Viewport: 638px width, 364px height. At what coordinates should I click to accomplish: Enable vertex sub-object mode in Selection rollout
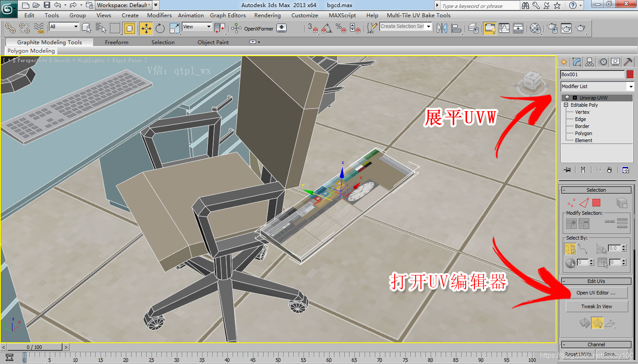click(571, 202)
